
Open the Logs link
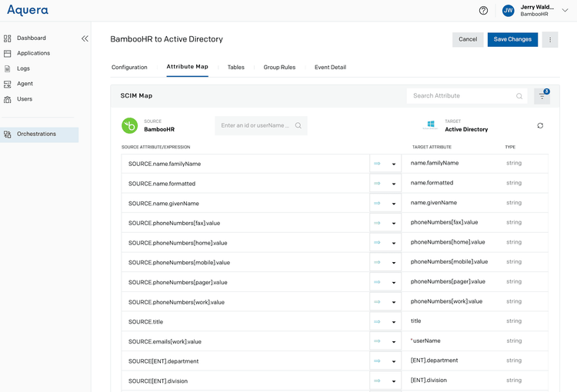point(23,68)
